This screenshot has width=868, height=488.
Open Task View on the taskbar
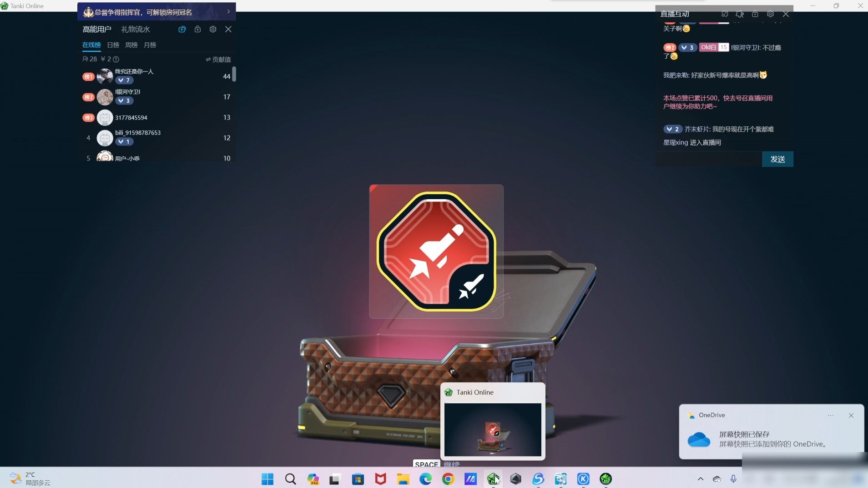335,479
